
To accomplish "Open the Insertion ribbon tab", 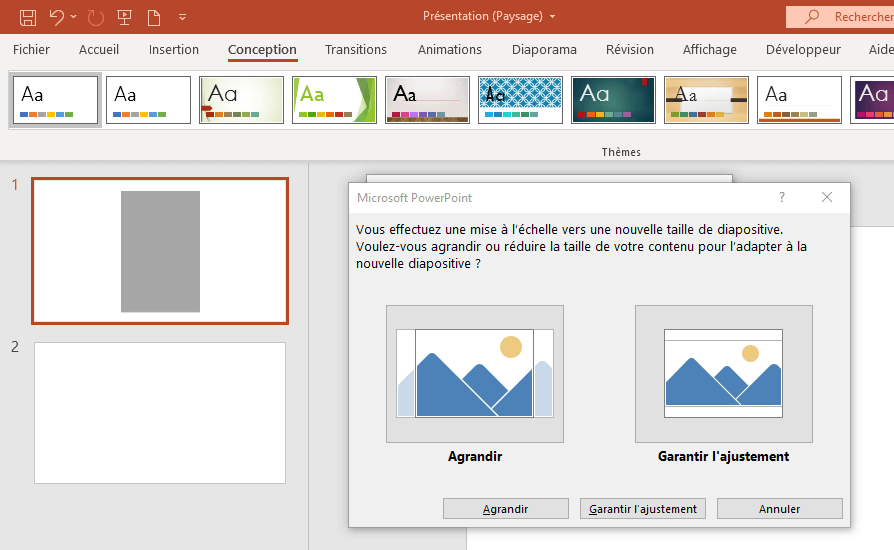I will tap(173, 50).
